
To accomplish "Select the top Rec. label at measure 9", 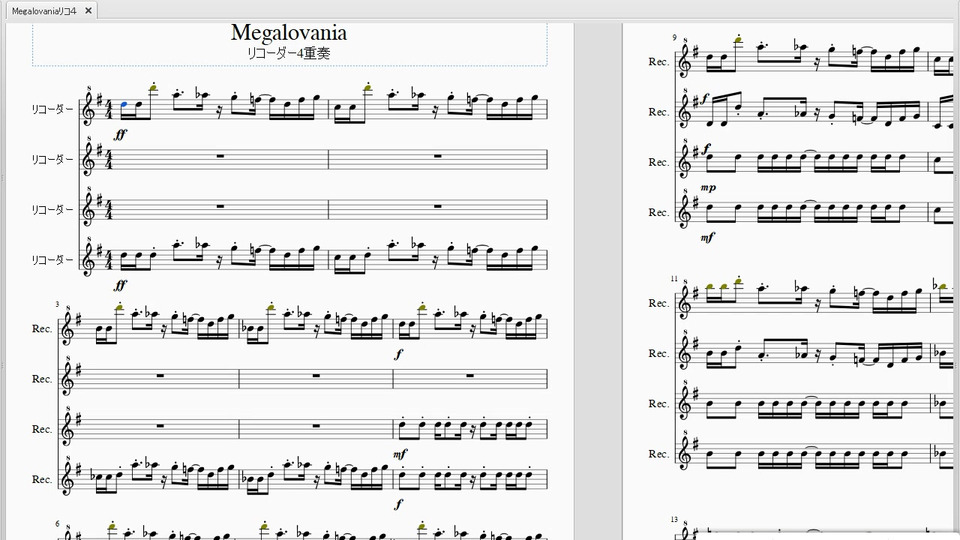I will pos(658,62).
